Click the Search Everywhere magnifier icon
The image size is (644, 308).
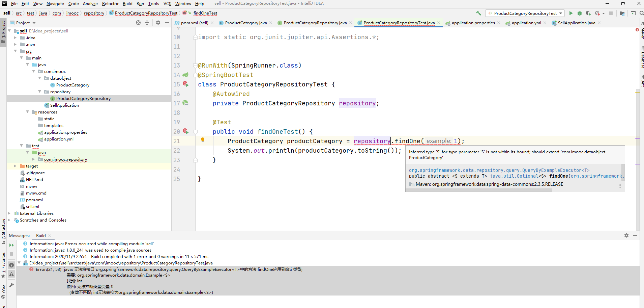(641, 13)
